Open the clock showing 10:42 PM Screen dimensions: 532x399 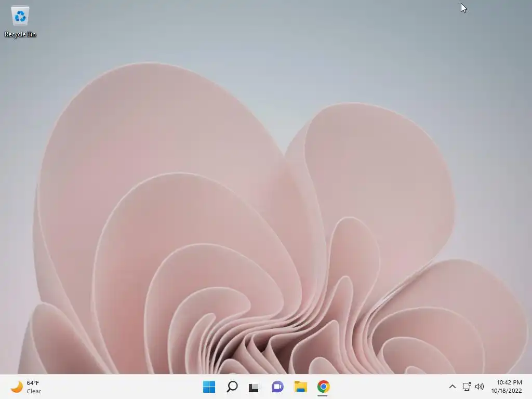(x=507, y=387)
